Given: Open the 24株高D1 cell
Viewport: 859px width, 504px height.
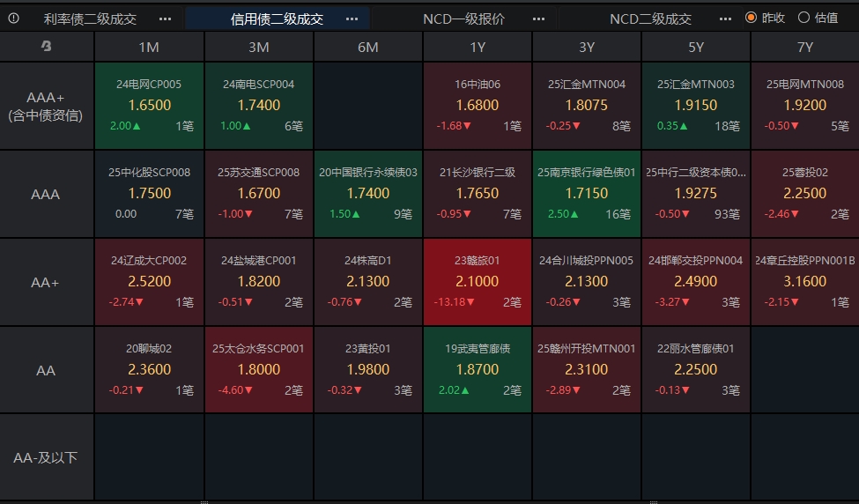Looking at the screenshot, I should (x=368, y=282).
